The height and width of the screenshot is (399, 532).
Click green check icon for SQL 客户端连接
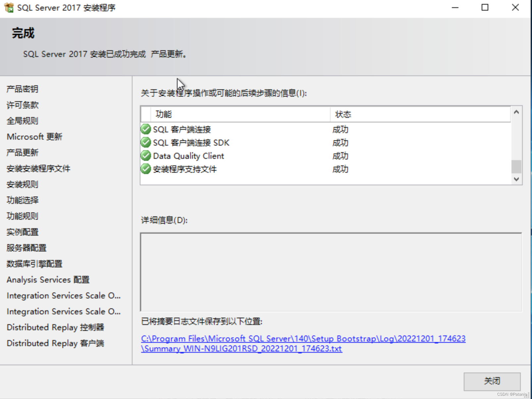pyautogui.click(x=146, y=129)
